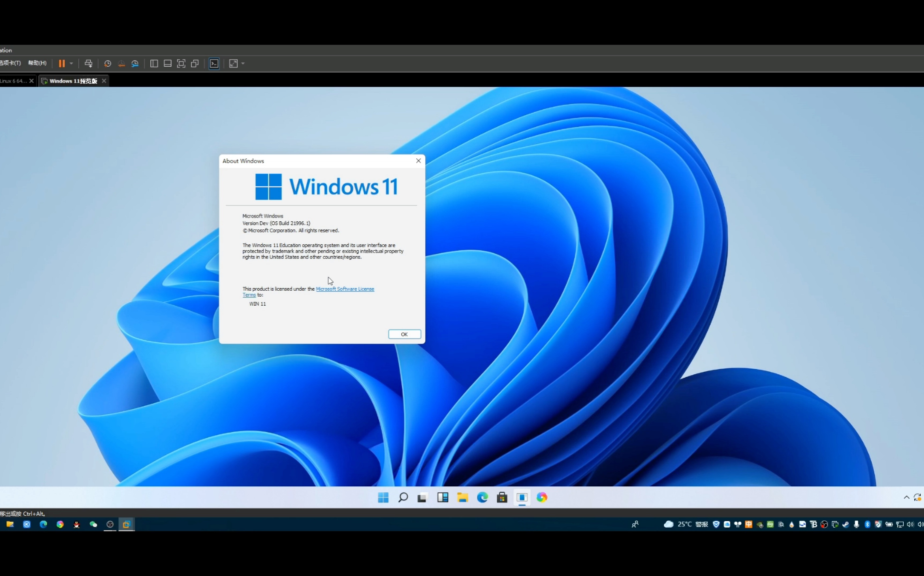This screenshot has height=576, width=924.
Task: Expand the suspend button dropdown arrow
Action: click(x=71, y=63)
